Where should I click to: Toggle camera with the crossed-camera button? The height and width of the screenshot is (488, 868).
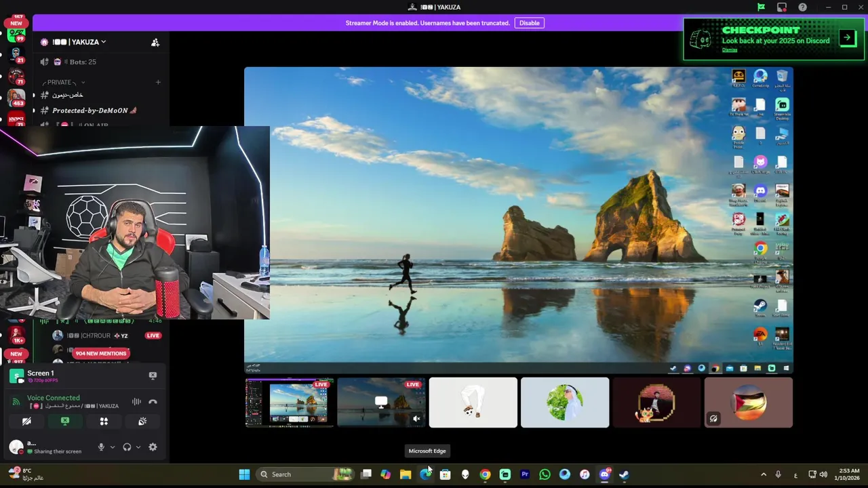[26, 421]
